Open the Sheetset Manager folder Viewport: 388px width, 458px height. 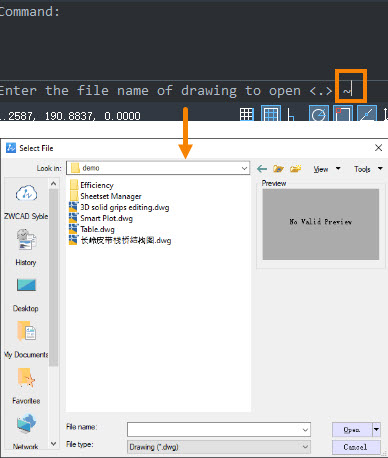pyautogui.click(x=105, y=196)
